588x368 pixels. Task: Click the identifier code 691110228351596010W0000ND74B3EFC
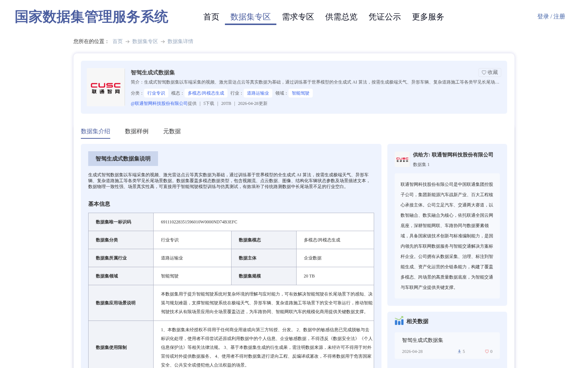199,222
